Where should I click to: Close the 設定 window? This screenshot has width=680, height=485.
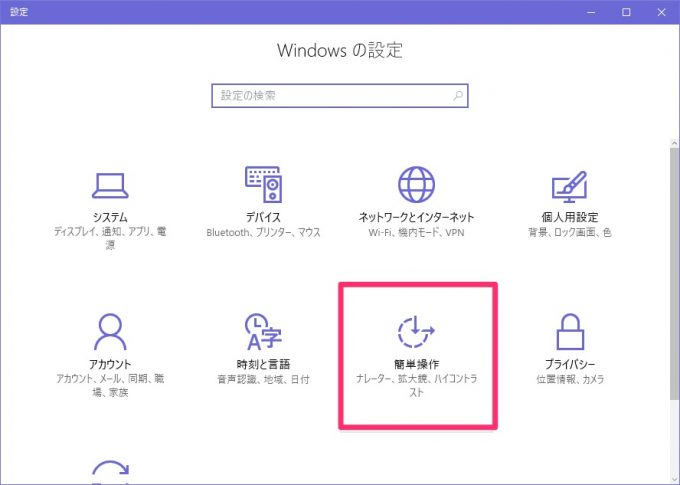661,12
